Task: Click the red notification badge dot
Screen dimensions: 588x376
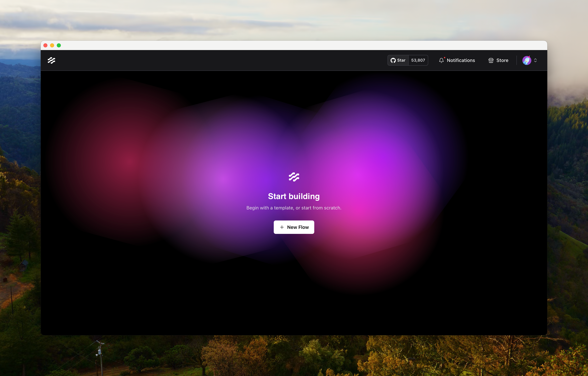Action: click(x=444, y=58)
